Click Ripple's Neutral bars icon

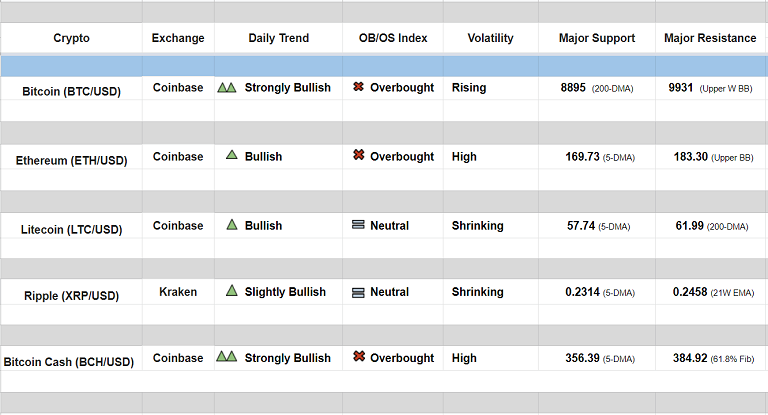tap(358, 293)
